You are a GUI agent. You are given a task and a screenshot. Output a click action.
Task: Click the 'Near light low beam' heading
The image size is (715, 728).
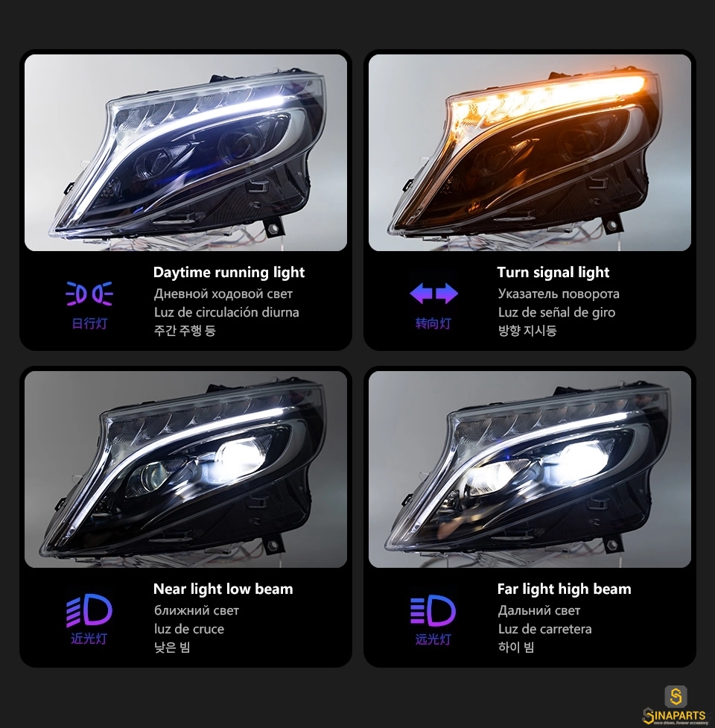click(x=223, y=589)
